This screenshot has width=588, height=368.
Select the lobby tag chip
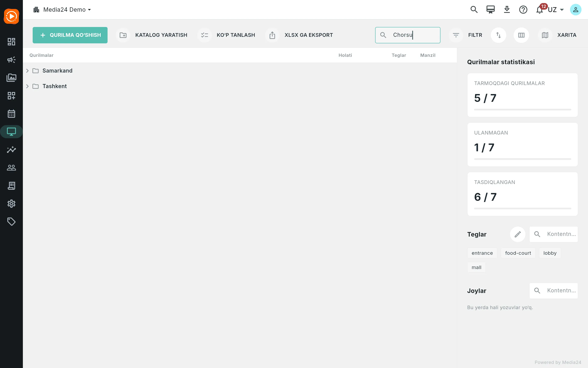click(x=550, y=253)
